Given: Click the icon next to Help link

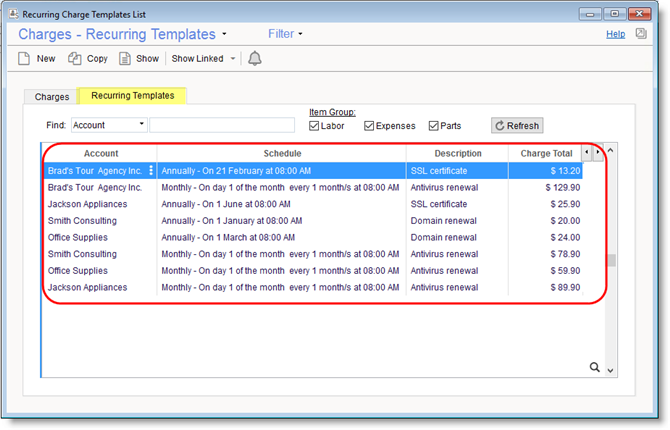Looking at the screenshot, I should (x=641, y=35).
